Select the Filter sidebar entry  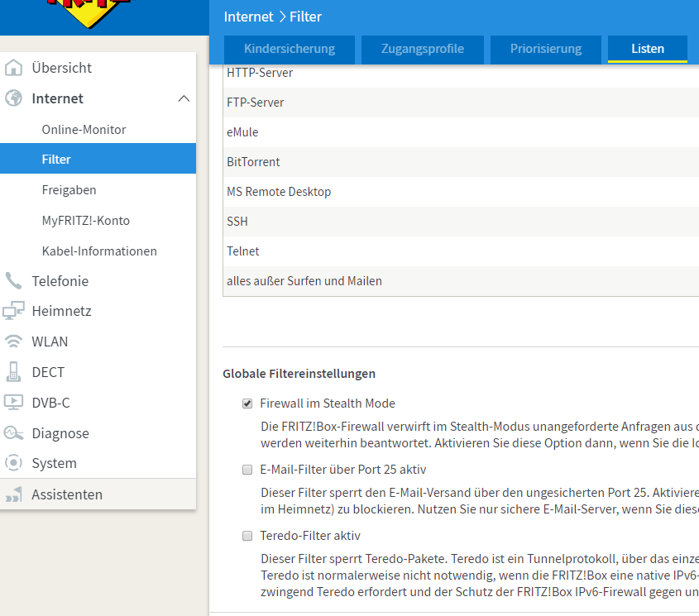pyautogui.click(x=98, y=159)
